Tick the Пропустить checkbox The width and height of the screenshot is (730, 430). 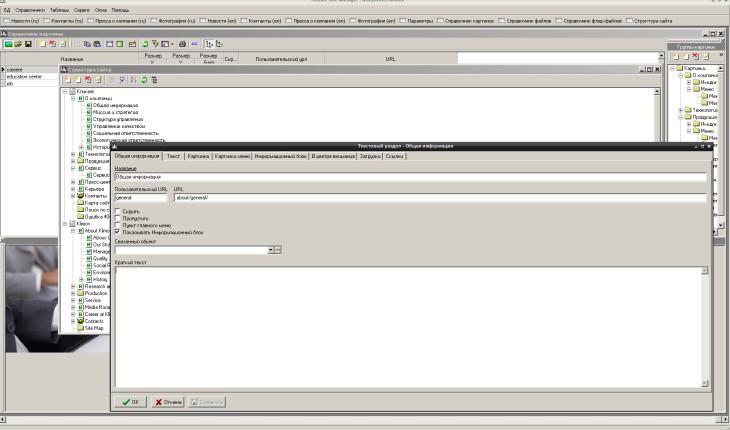coord(117,218)
